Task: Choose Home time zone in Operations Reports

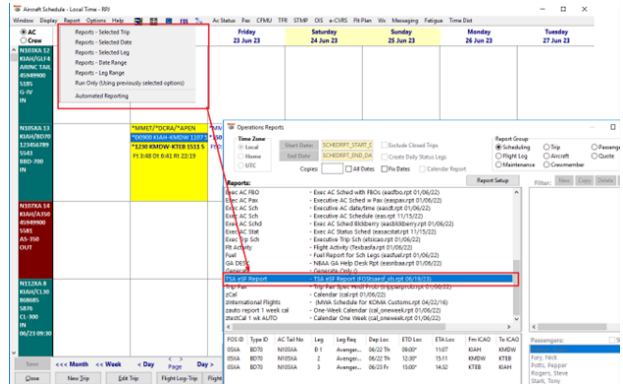Action: point(241,156)
